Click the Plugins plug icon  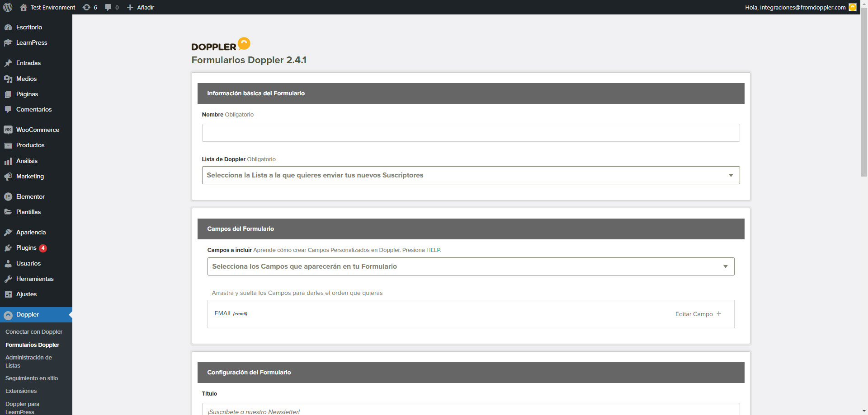click(x=8, y=248)
